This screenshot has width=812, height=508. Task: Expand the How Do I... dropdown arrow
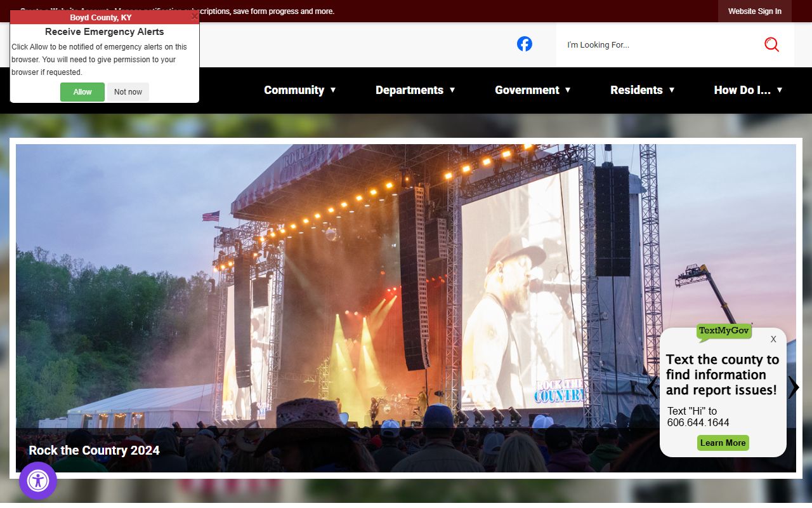[780, 90]
